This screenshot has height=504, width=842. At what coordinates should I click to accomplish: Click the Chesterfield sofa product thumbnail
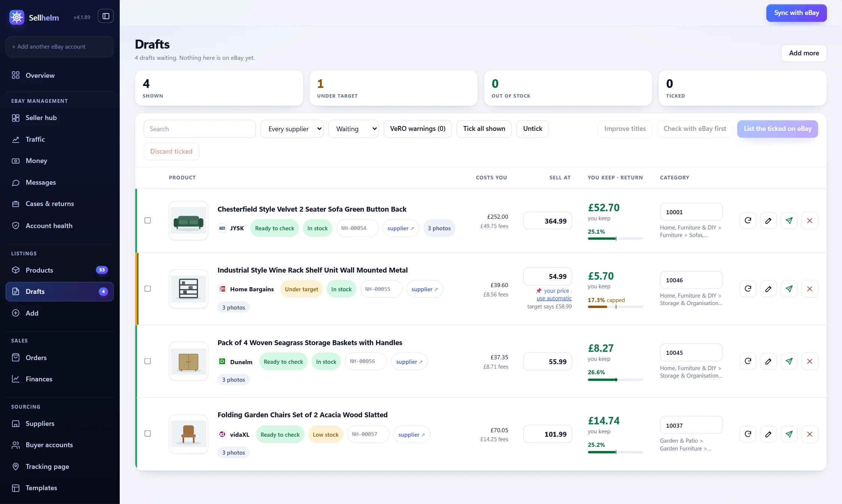pos(188,221)
